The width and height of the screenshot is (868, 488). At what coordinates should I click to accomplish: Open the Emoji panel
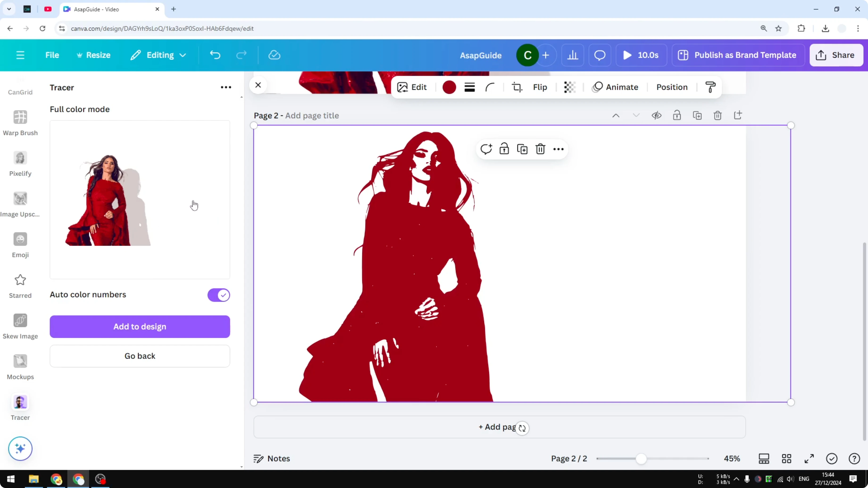coord(20,245)
